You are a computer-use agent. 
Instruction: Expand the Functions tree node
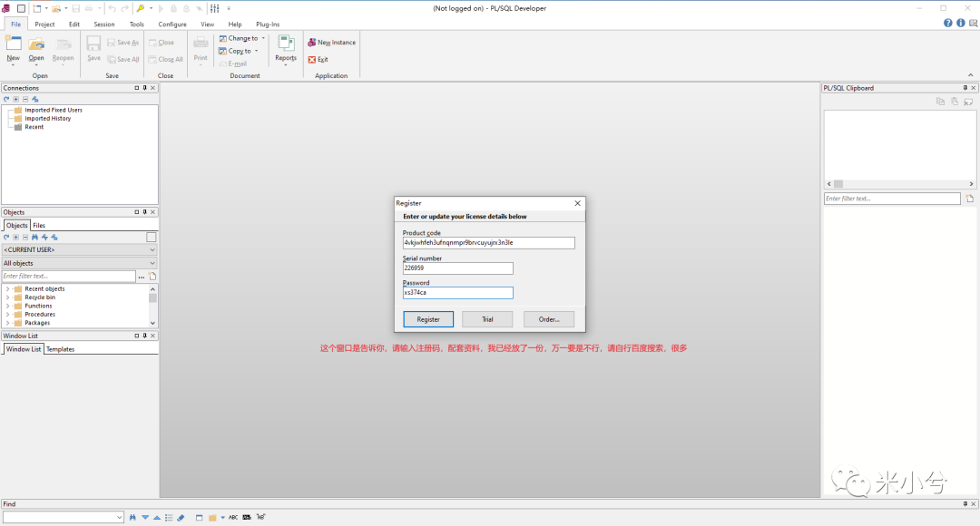click(x=7, y=307)
